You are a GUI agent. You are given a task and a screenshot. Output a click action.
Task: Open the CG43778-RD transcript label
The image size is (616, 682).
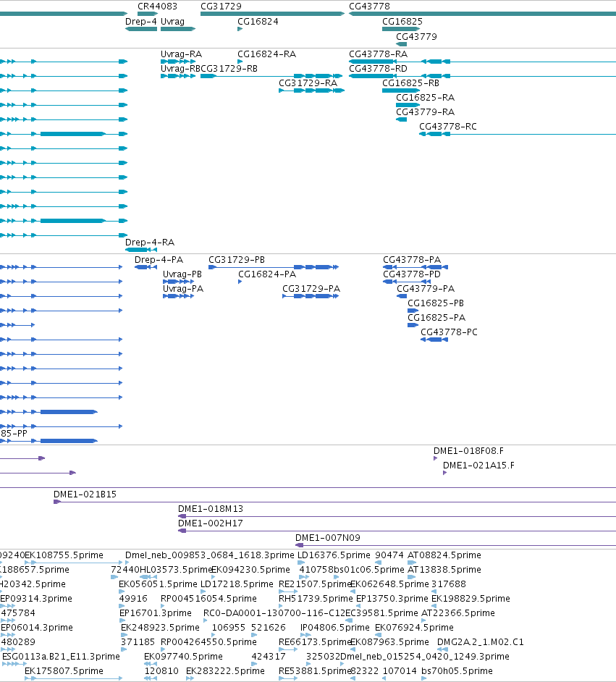pos(378,68)
